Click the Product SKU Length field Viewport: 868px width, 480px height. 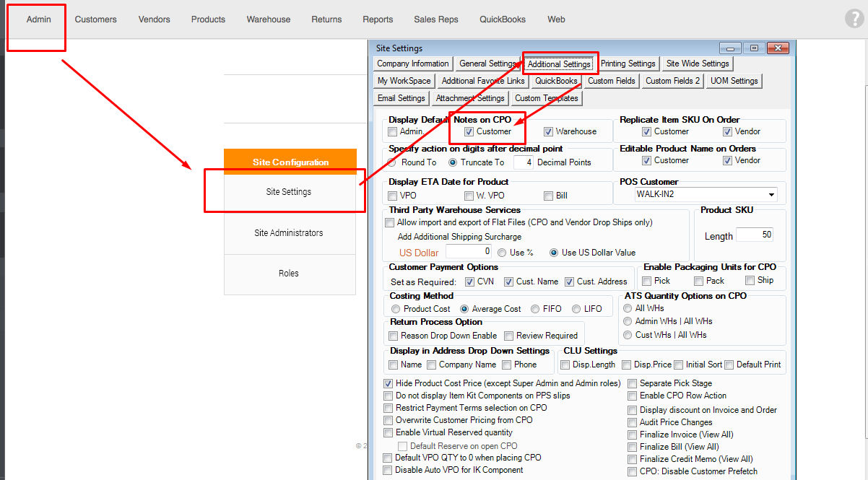click(754, 235)
